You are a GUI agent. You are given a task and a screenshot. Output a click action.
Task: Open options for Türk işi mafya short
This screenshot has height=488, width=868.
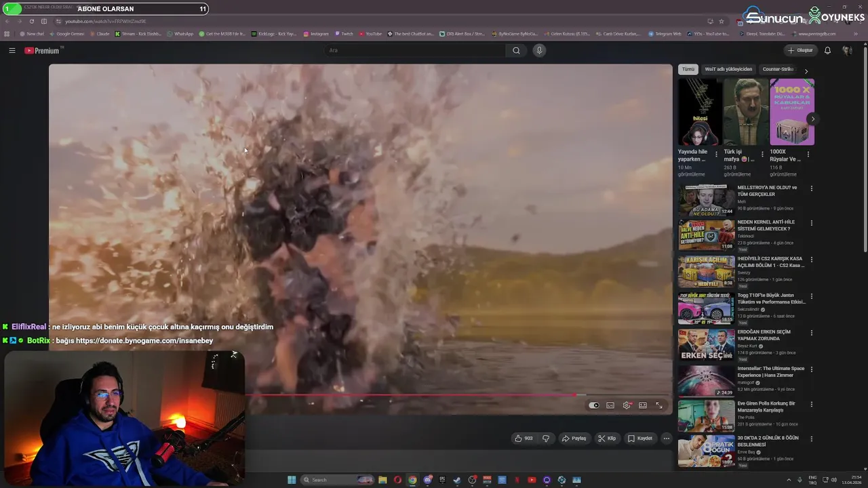click(x=762, y=154)
